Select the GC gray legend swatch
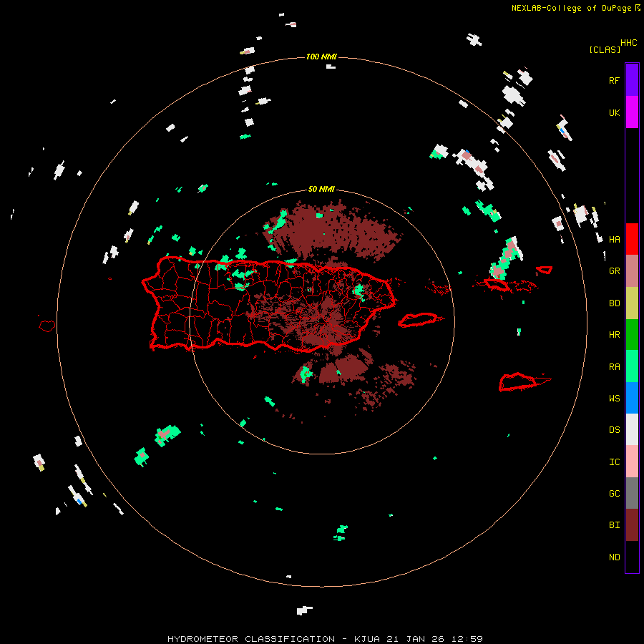This screenshot has width=644, height=644. click(632, 493)
